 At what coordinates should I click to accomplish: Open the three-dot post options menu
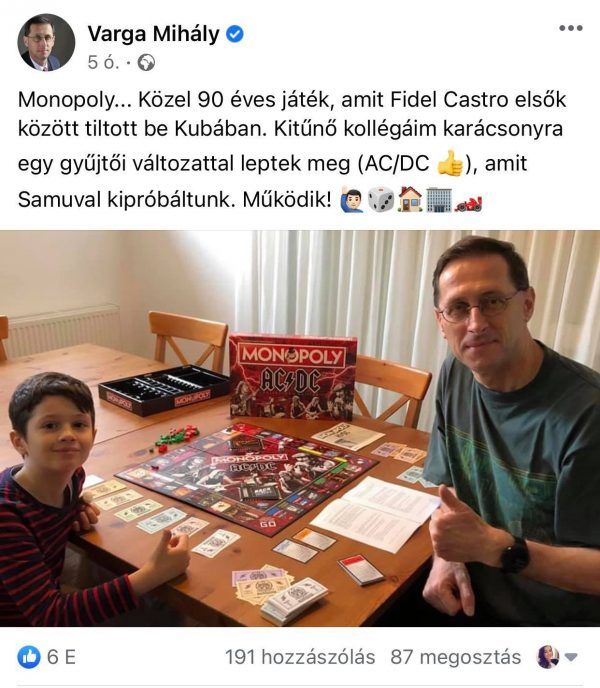click(x=571, y=28)
